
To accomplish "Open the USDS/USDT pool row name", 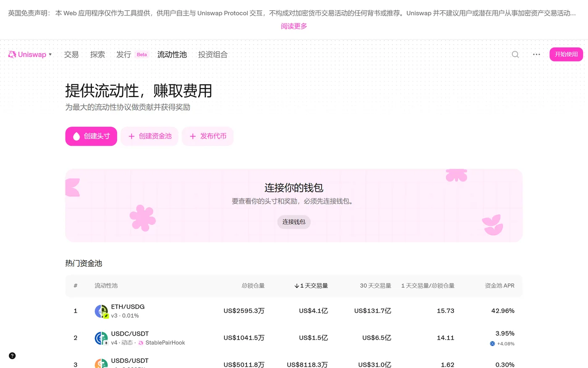I will click(130, 360).
